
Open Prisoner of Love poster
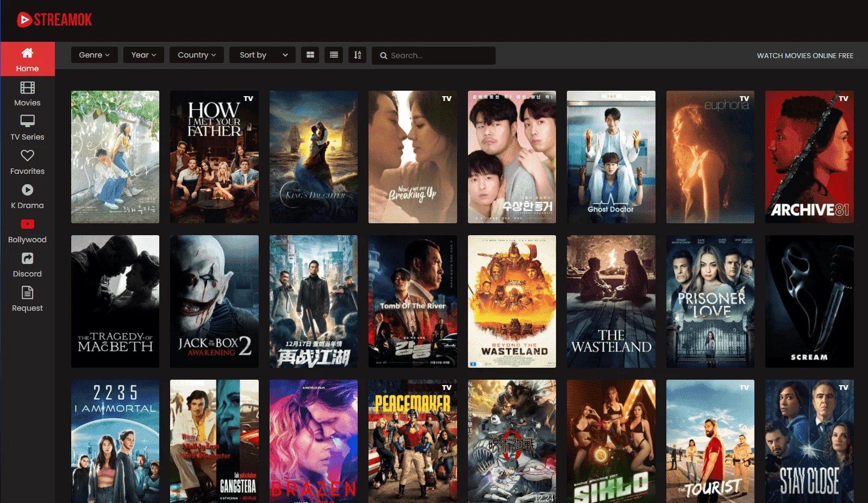coord(710,301)
